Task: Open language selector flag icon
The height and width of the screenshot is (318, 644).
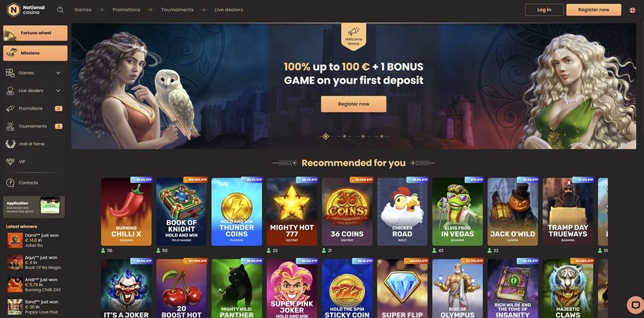Action: pos(632,10)
